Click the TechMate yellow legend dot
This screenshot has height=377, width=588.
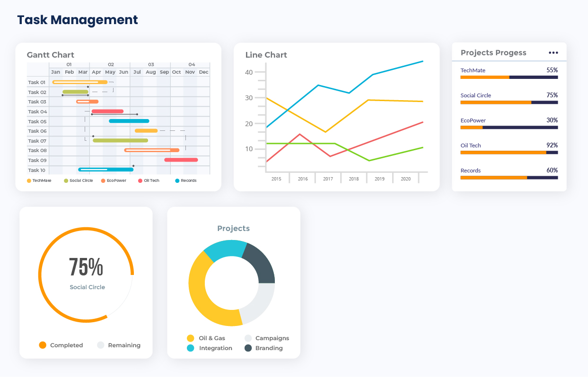(x=29, y=180)
